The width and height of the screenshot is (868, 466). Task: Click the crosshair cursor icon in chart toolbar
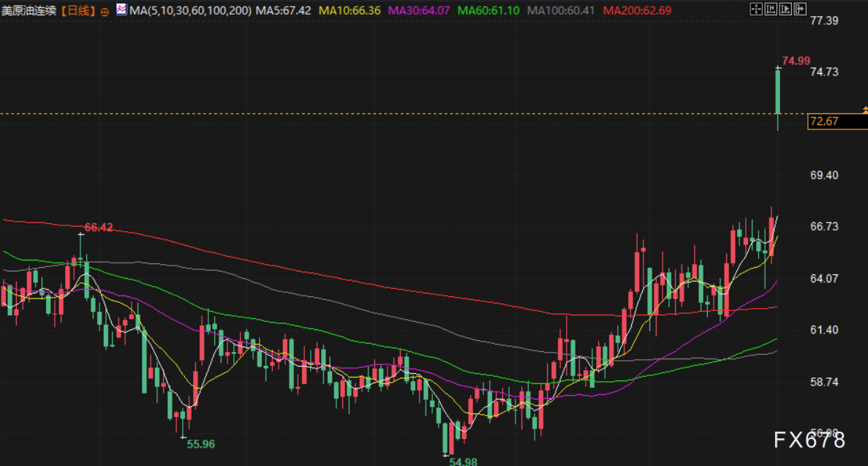tap(755, 10)
